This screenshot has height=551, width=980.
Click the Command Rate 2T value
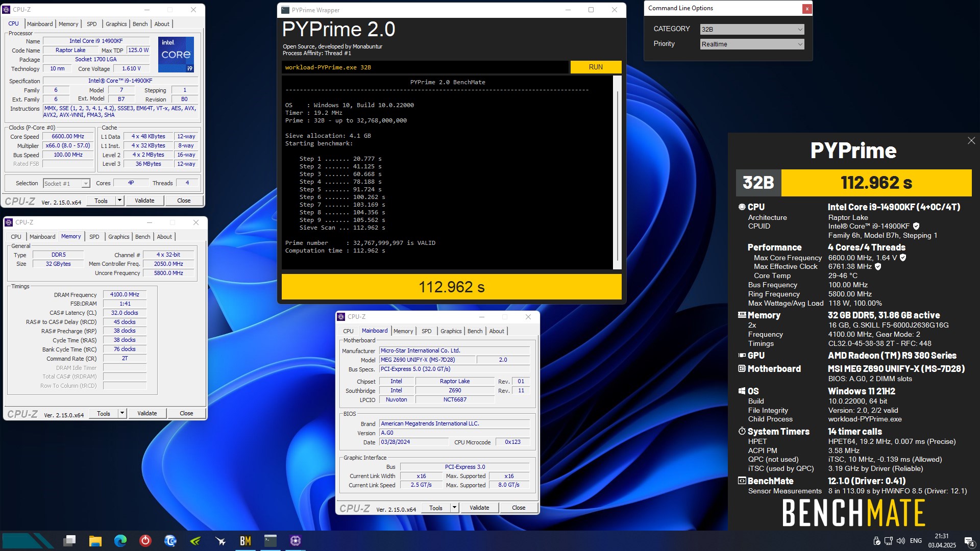(x=125, y=359)
